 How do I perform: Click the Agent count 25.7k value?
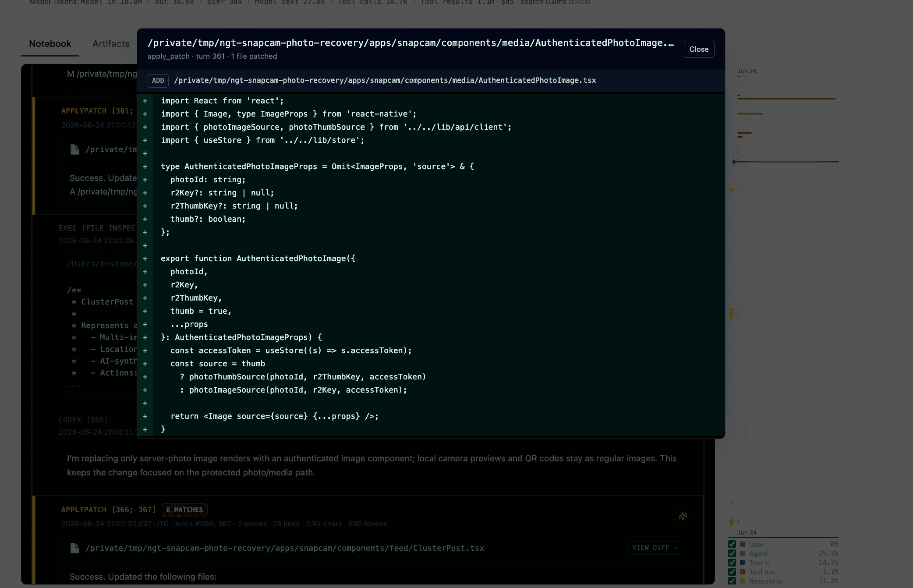point(828,553)
